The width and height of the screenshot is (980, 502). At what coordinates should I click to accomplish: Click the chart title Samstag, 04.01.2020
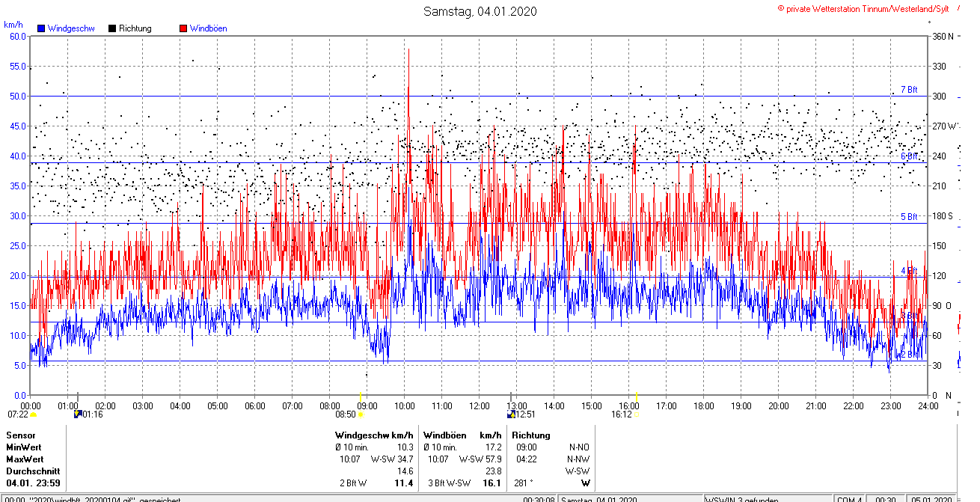tap(480, 11)
